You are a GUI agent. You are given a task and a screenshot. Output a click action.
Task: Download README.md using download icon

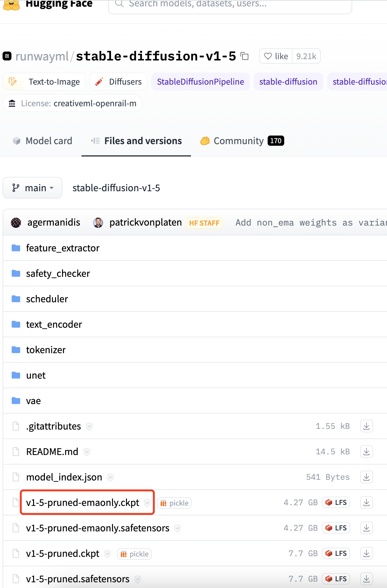click(x=366, y=451)
